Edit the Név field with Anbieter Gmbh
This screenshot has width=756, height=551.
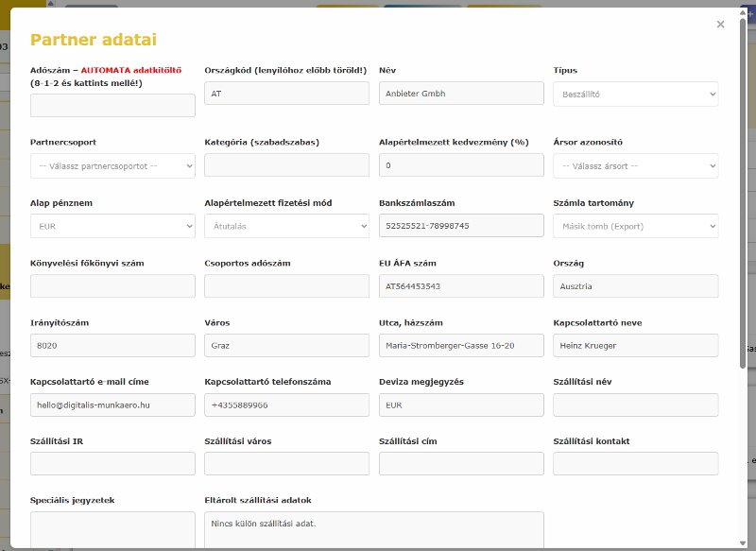pos(461,94)
